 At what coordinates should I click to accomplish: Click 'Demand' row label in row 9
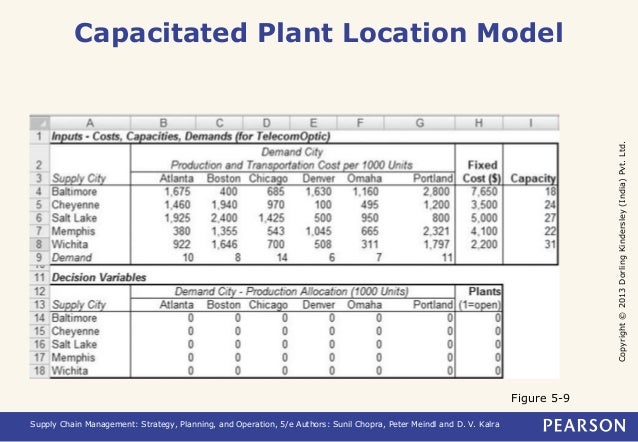coord(72,257)
